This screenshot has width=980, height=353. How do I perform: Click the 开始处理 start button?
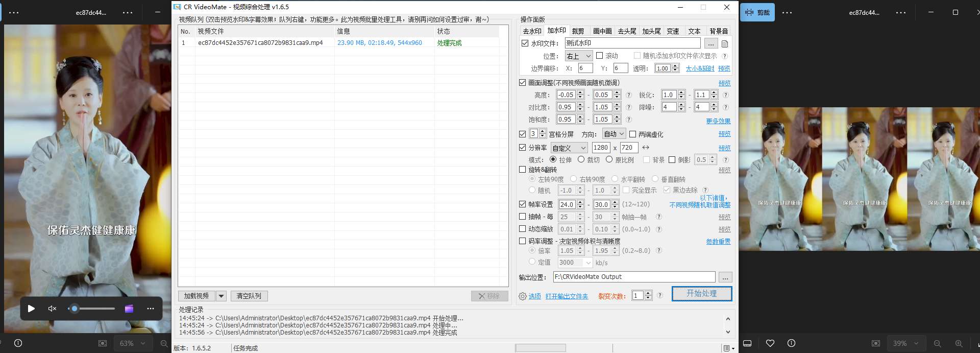pos(702,294)
